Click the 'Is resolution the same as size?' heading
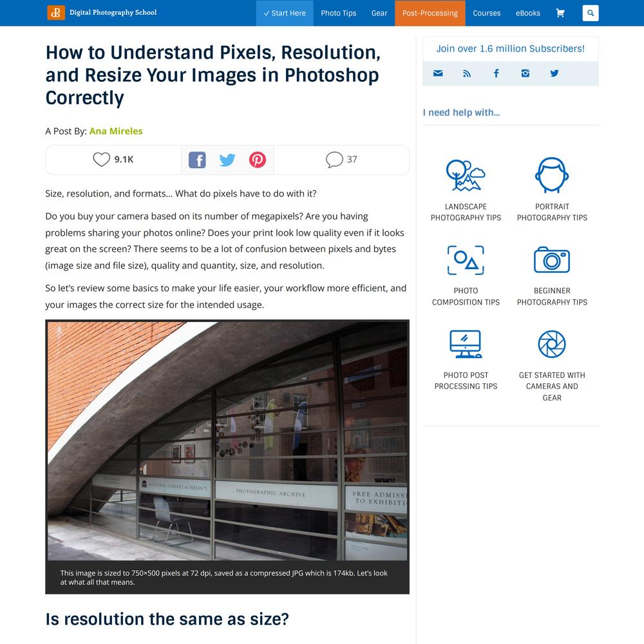The image size is (644, 644). [167, 619]
